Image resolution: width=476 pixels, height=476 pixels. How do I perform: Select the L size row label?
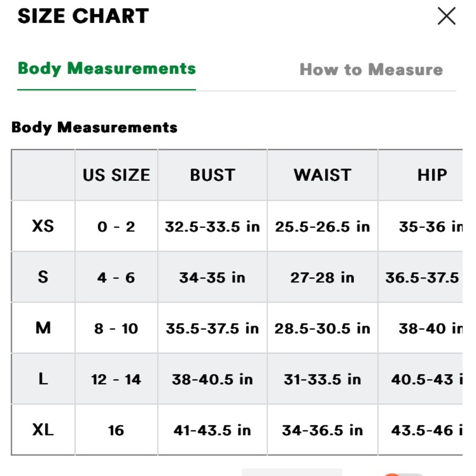[43, 379]
